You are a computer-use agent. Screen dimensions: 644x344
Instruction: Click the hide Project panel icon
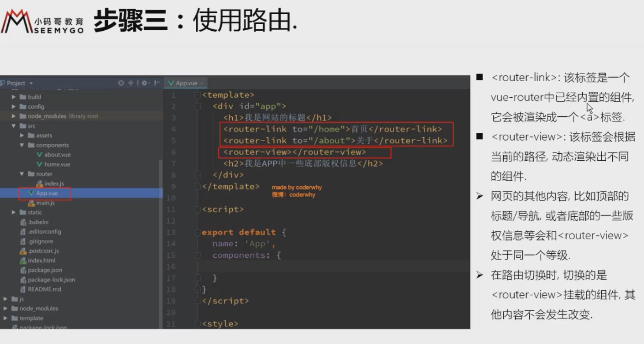tap(157, 83)
